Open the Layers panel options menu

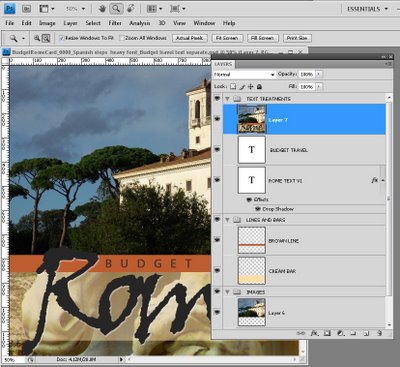(x=389, y=64)
